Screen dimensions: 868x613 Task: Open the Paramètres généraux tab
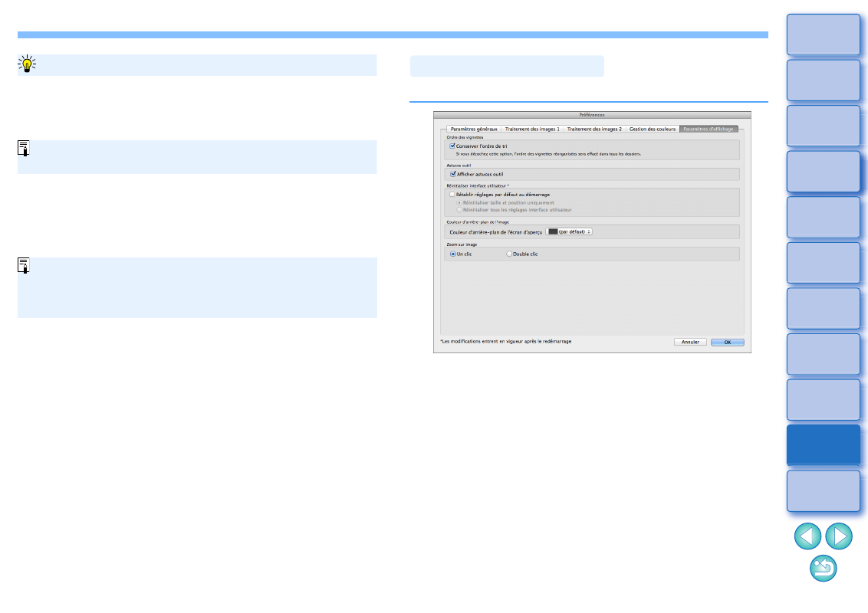click(474, 129)
